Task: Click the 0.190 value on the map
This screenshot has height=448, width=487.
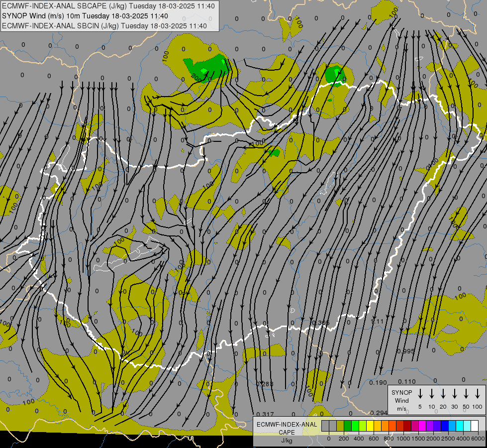Action: click(x=378, y=383)
